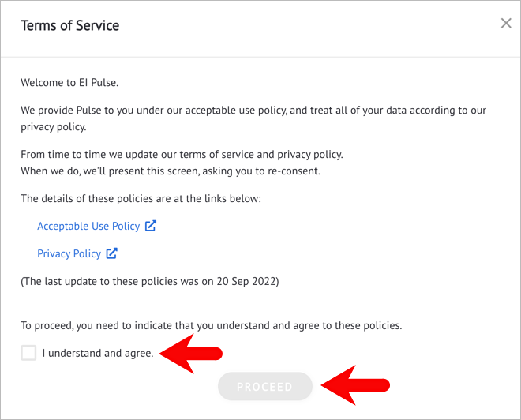Click the 'From time to time we update' line
This screenshot has width=521, height=420.
click(x=182, y=155)
